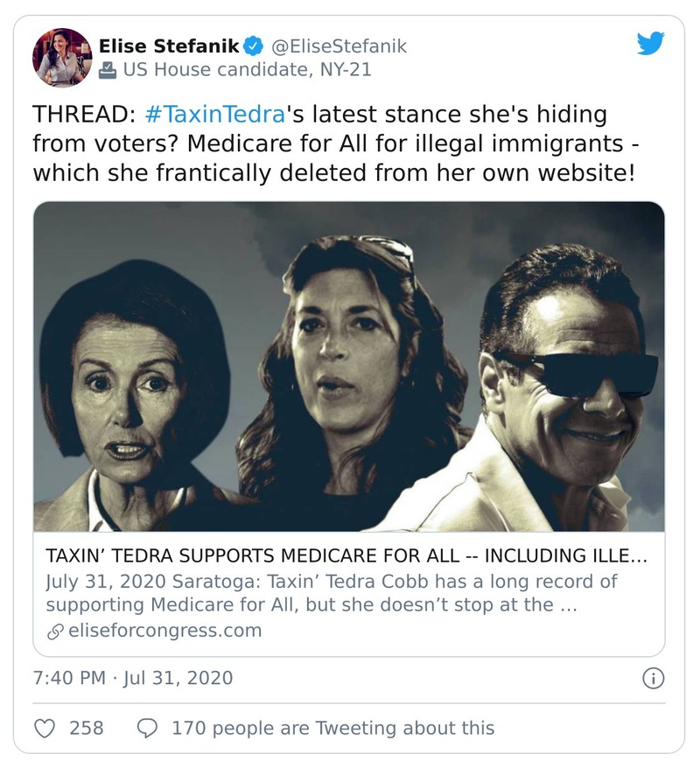Open the article card preview image
This screenshot has width=700, height=768.
tap(349, 367)
